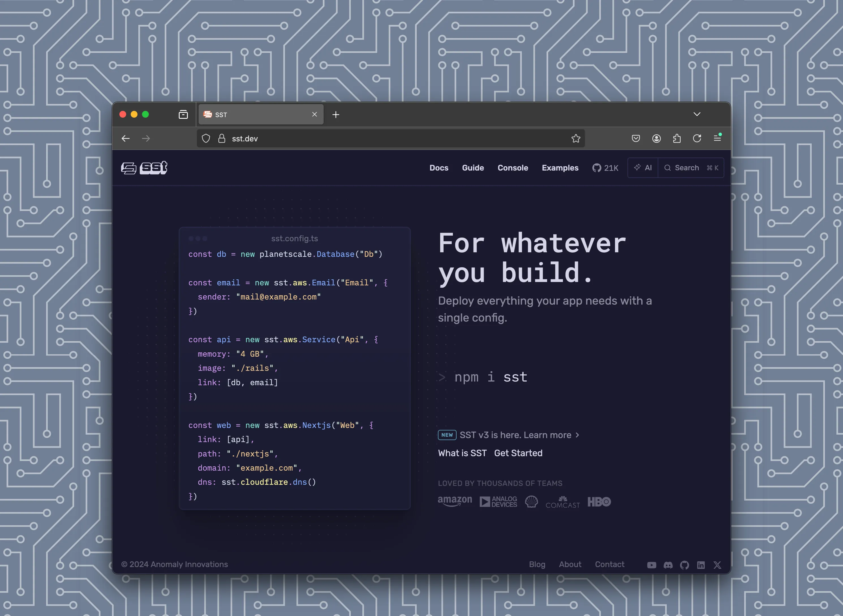Open the GitHub icon in the footer
Screen dimensions: 843x616
(x=684, y=565)
